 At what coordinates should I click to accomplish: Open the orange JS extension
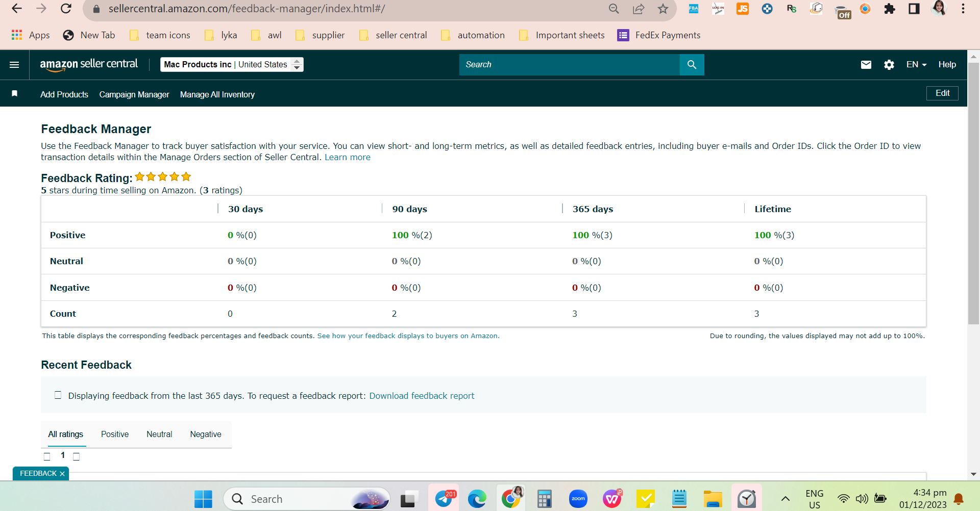coord(743,9)
